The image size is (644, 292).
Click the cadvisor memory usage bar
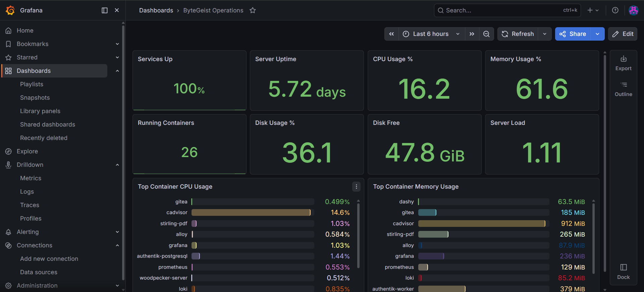(x=482, y=224)
